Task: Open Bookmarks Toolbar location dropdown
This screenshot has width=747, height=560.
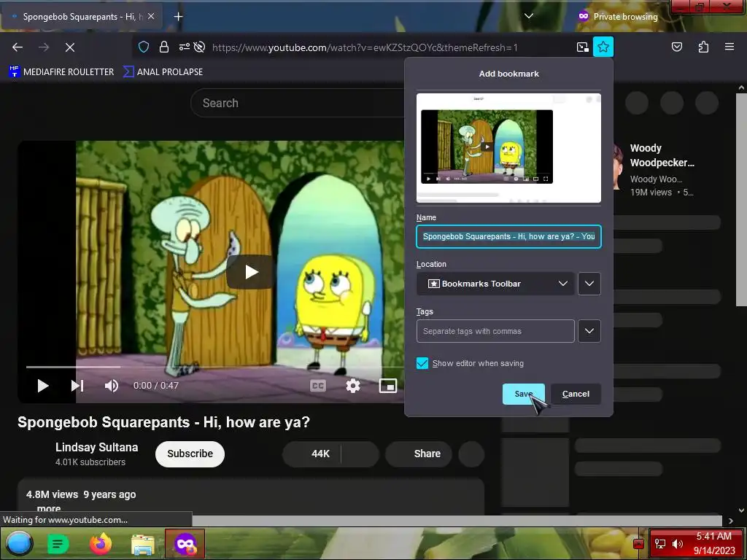Action: (x=495, y=284)
